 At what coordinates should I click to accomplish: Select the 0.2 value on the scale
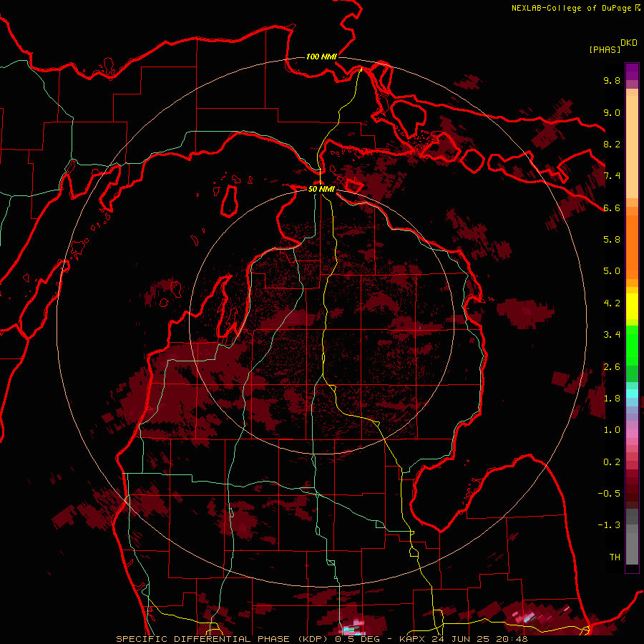click(612, 462)
